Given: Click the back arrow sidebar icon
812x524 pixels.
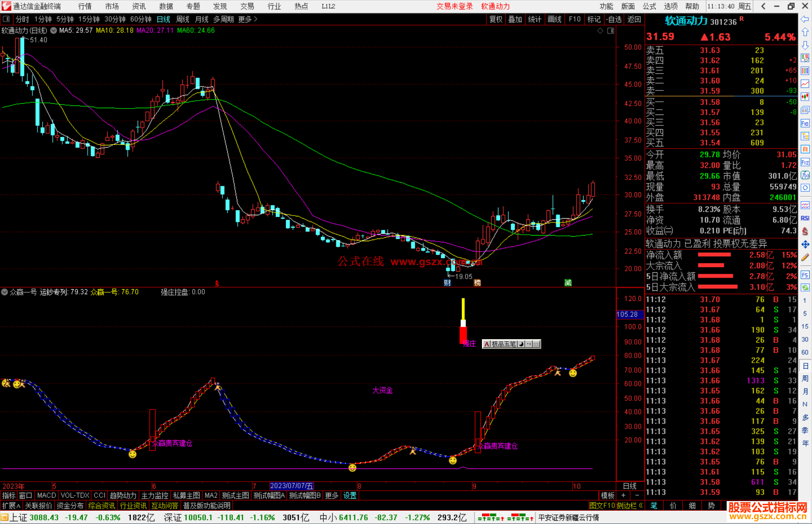Looking at the screenshot, I should [805, 19].
